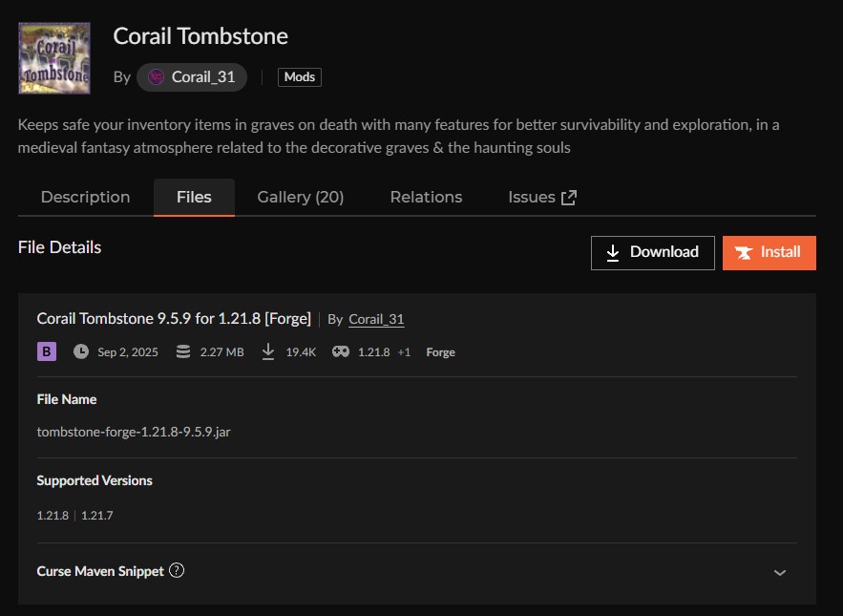Open the Corail_31 author profile chip
This screenshot has width=843, height=616.
coord(192,77)
